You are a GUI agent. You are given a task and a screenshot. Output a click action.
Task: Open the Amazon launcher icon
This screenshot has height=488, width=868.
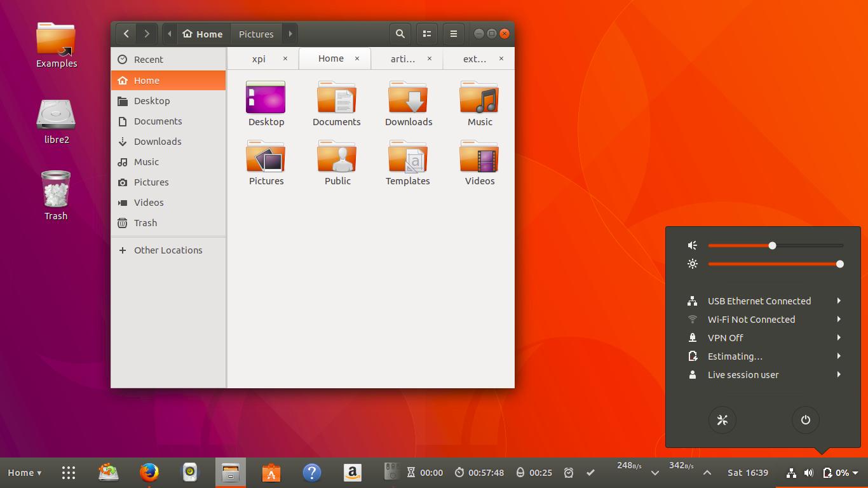tap(353, 472)
